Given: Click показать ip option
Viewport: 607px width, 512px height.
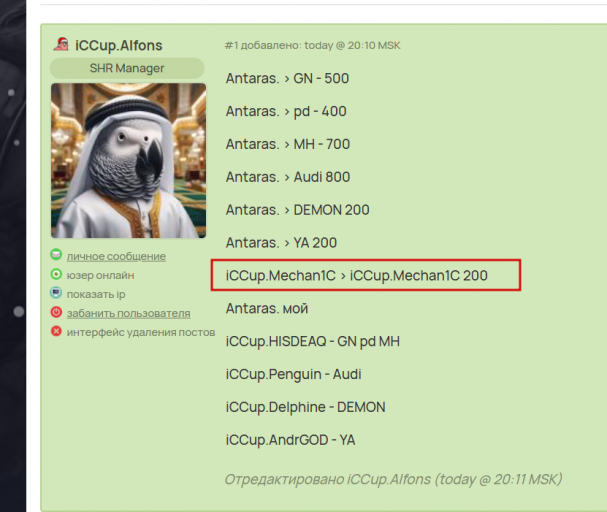Looking at the screenshot, I should pyautogui.click(x=96, y=294).
